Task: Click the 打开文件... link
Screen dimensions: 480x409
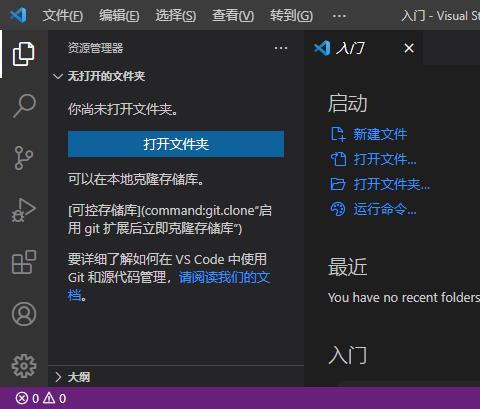Action: tap(385, 159)
